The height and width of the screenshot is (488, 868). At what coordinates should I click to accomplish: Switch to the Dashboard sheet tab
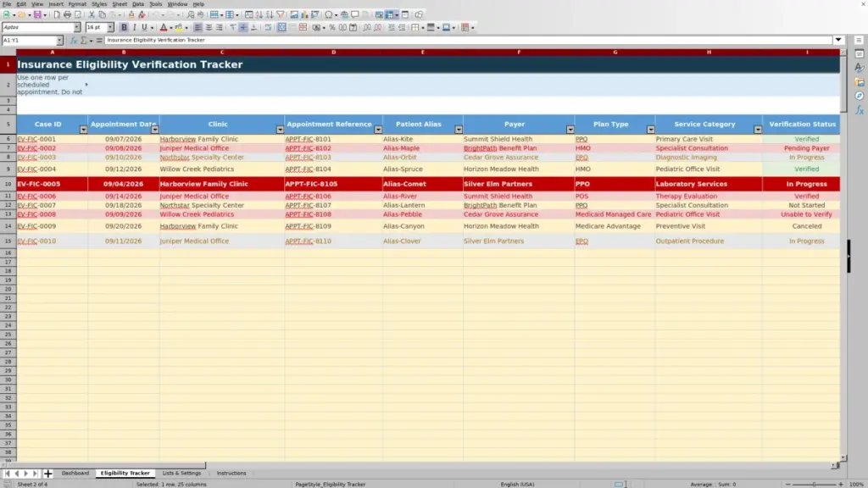(x=75, y=473)
